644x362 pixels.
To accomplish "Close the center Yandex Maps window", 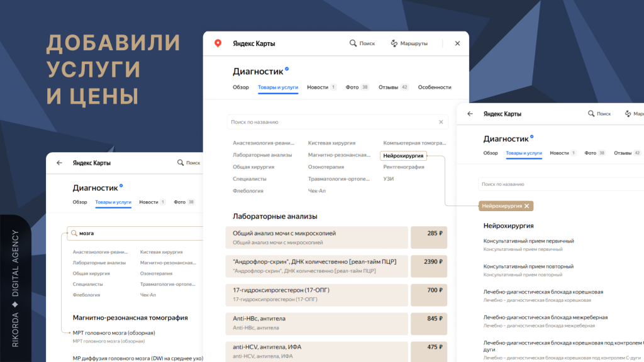I will coord(457,43).
